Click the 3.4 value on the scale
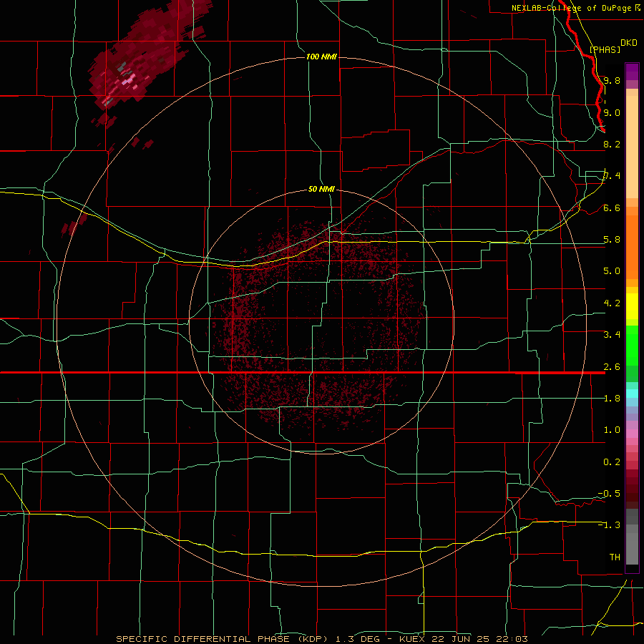Image resolution: width=644 pixels, height=644 pixels. (x=612, y=335)
